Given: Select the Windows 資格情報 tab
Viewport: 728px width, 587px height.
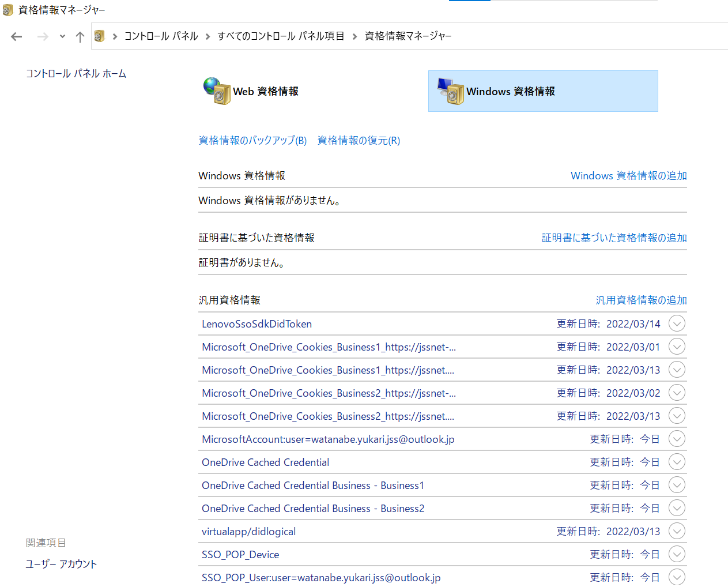Looking at the screenshot, I should [543, 91].
